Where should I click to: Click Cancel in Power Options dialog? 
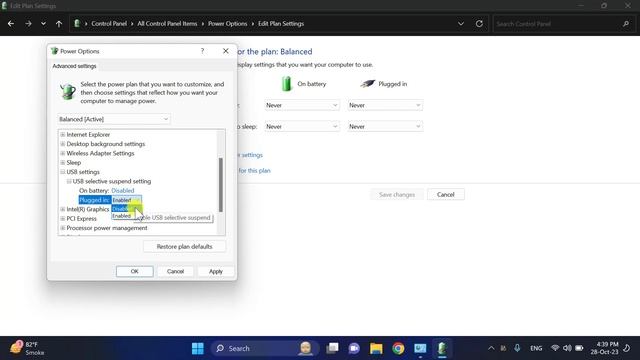pyautogui.click(x=175, y=271)
